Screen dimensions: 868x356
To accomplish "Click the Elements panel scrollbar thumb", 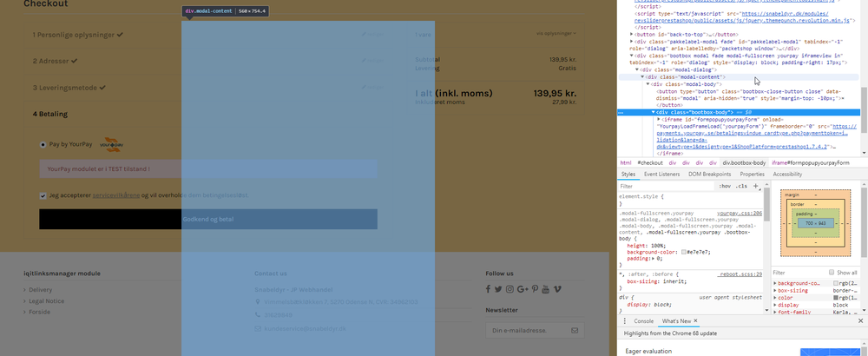I will (x=865, y=109).
